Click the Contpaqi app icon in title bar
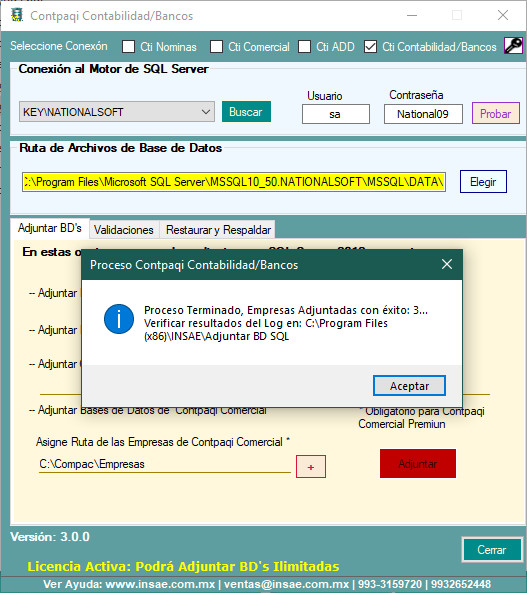 click(17, 15)
